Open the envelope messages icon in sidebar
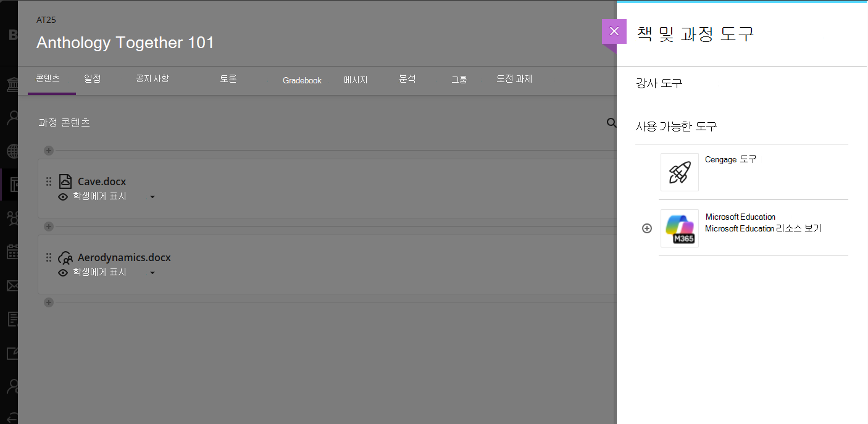 point(12,286)
